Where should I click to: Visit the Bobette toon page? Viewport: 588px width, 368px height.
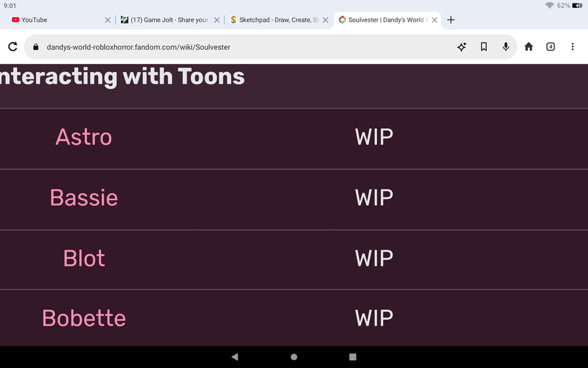[84, 318]
